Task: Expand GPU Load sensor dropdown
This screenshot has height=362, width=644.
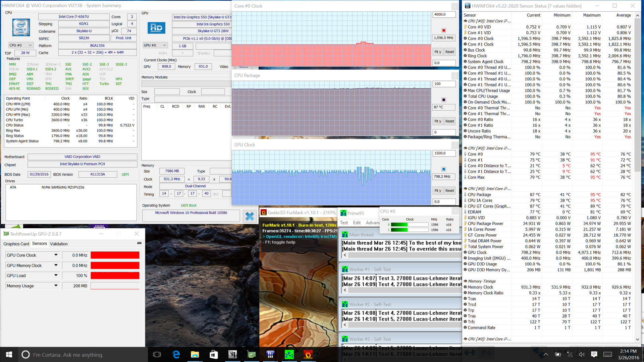Action: (x=56, y=276)
